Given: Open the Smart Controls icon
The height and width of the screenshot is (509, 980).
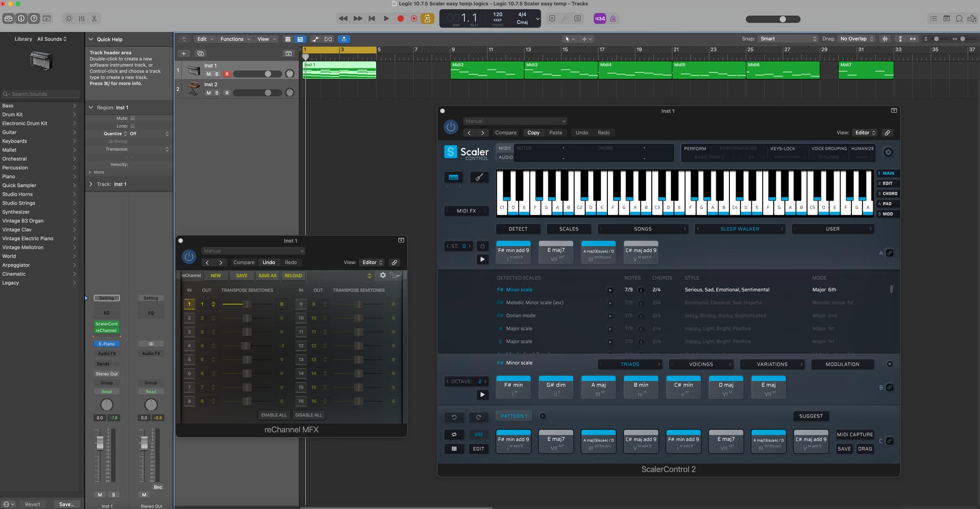Looking at the screenshot, I should click(x=68, y=18).
